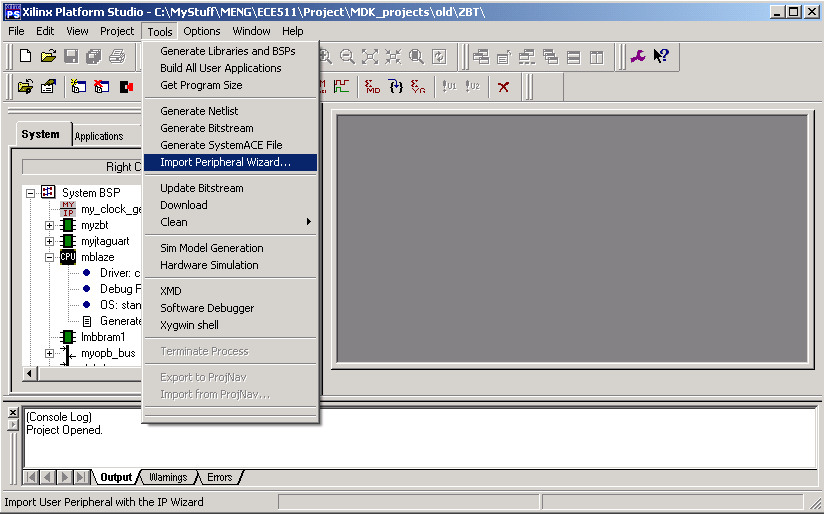Screen dimensions: 824x514
Task: Click the red-black square toolbar icon
Action: pos(126,87)
